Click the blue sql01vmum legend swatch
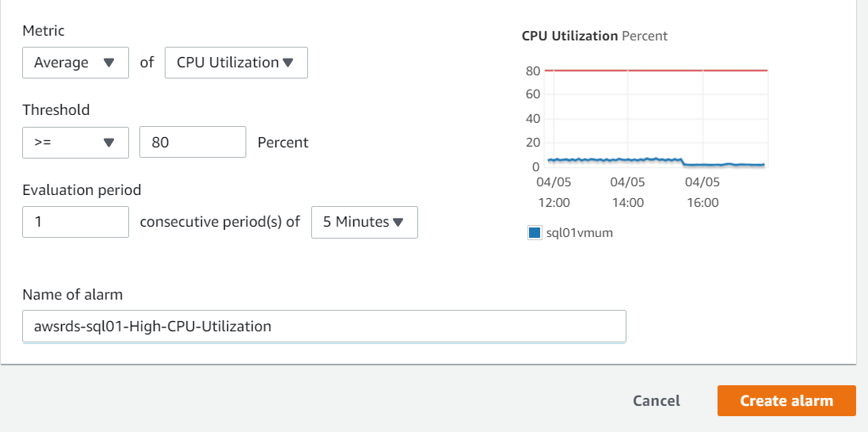 click(x=535, y=233)
